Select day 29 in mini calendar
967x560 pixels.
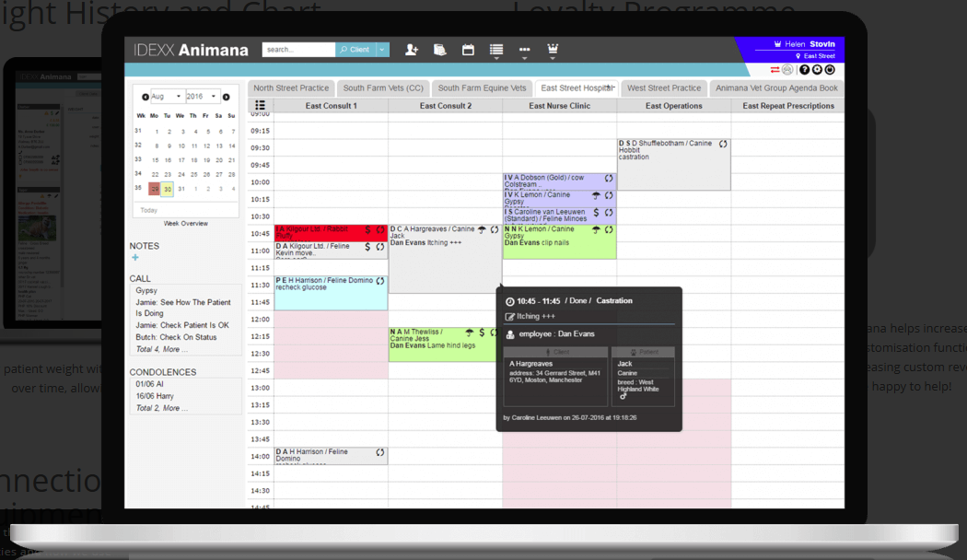point(154,189)
